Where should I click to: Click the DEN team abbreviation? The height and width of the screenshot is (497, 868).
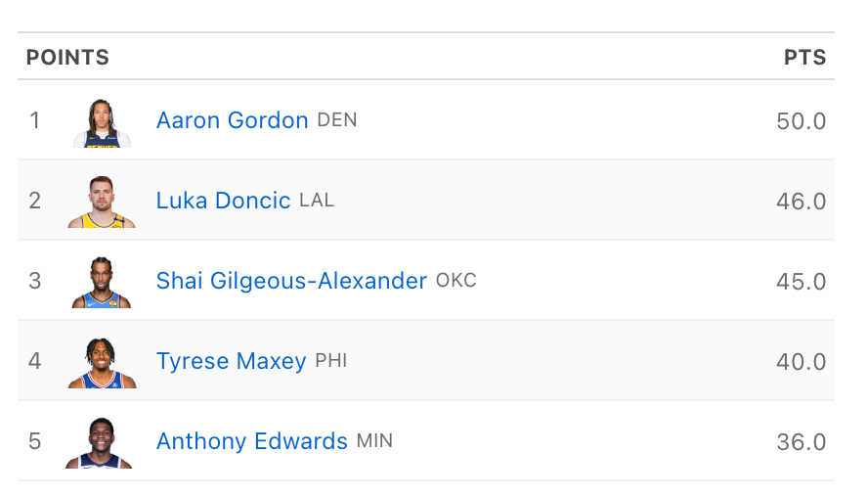[x=337, y=120]
